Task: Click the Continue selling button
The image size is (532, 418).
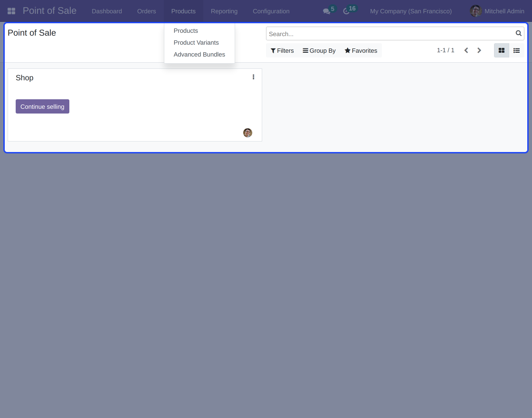Action: (x=42, y=106)
